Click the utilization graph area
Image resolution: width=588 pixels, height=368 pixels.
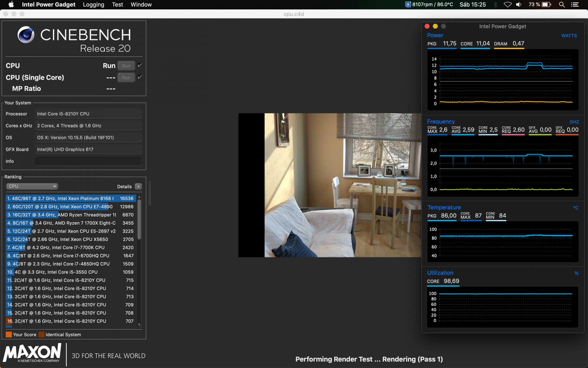503,307
